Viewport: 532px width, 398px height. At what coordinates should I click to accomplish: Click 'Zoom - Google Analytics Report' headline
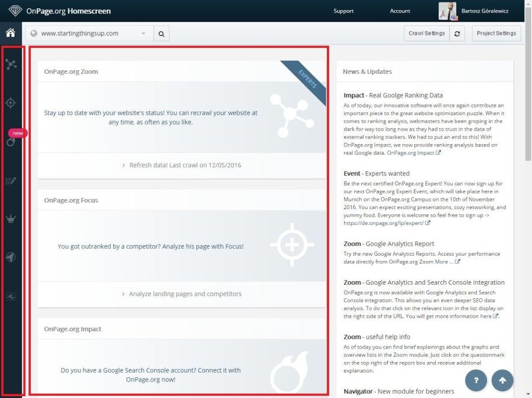click(388, 244)
